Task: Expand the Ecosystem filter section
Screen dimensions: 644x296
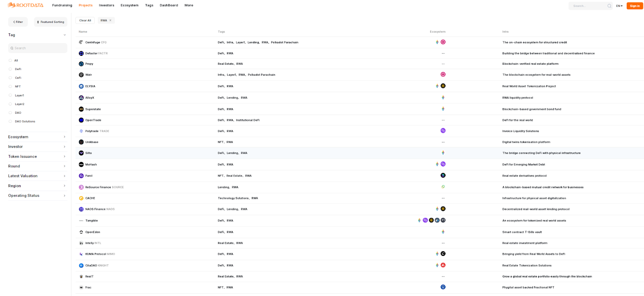Action: coord(37,137)
